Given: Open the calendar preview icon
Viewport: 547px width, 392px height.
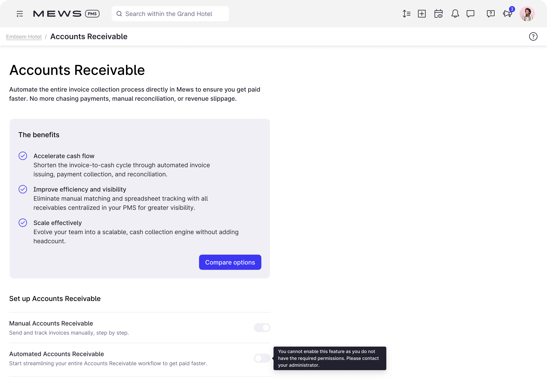Looking at the screenshot, I should 438,14.
